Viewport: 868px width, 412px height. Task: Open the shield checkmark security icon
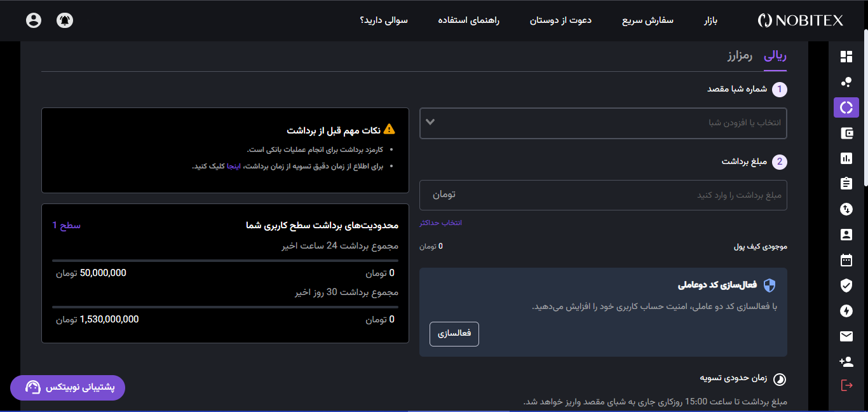click(x=846, y=285)
